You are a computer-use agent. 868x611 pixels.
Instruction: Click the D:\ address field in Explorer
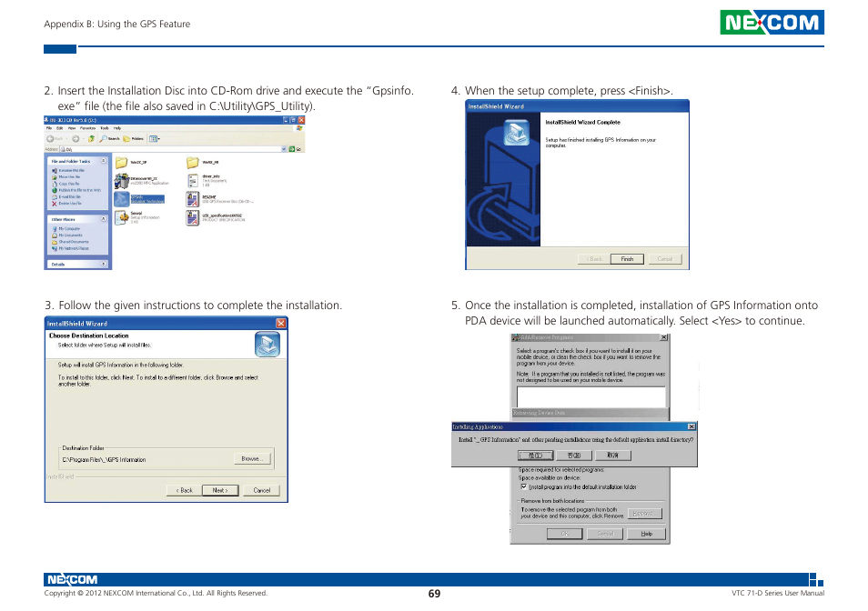tap(172, 149)
